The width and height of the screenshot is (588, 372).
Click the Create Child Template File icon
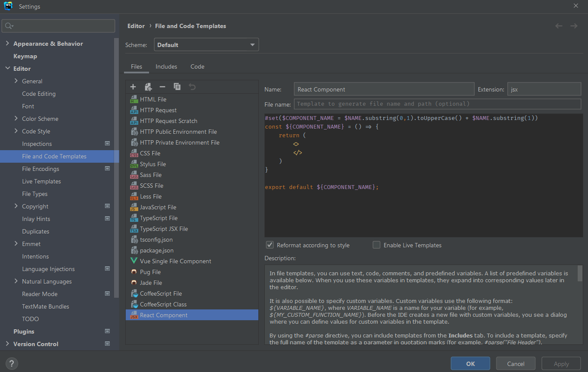pyautogui.click(x=148, y=87)
